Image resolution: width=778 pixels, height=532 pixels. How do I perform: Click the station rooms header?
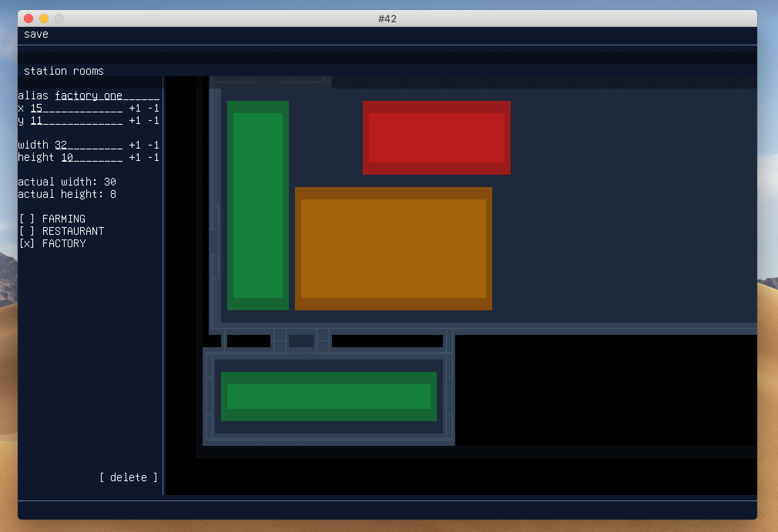pos(64,71)
